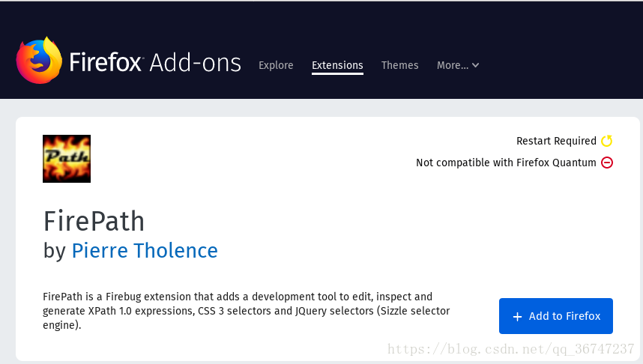643x364 pixels.
Task: Click the Restart Required text
Action: coord(556,141)
